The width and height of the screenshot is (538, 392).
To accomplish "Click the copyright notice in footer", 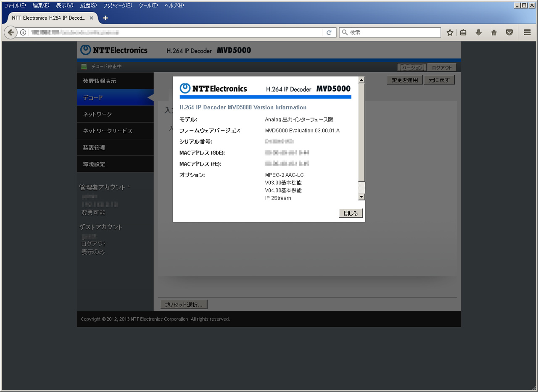I will coord(155,319).
